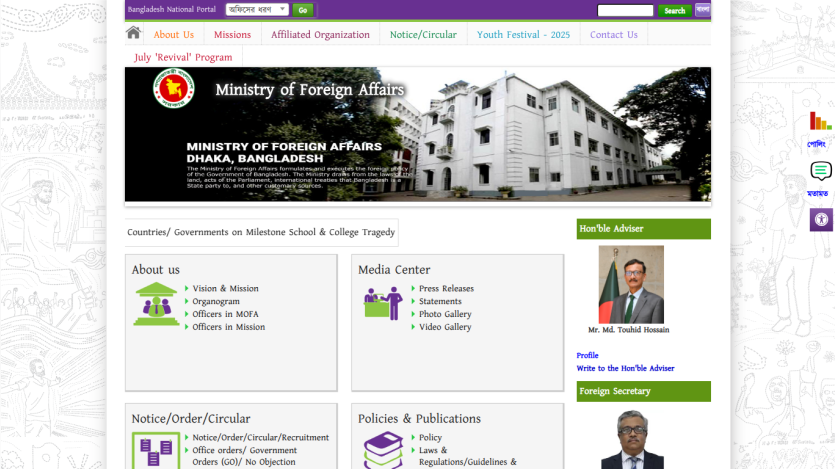Open the Organogram link

pos(216,301)
